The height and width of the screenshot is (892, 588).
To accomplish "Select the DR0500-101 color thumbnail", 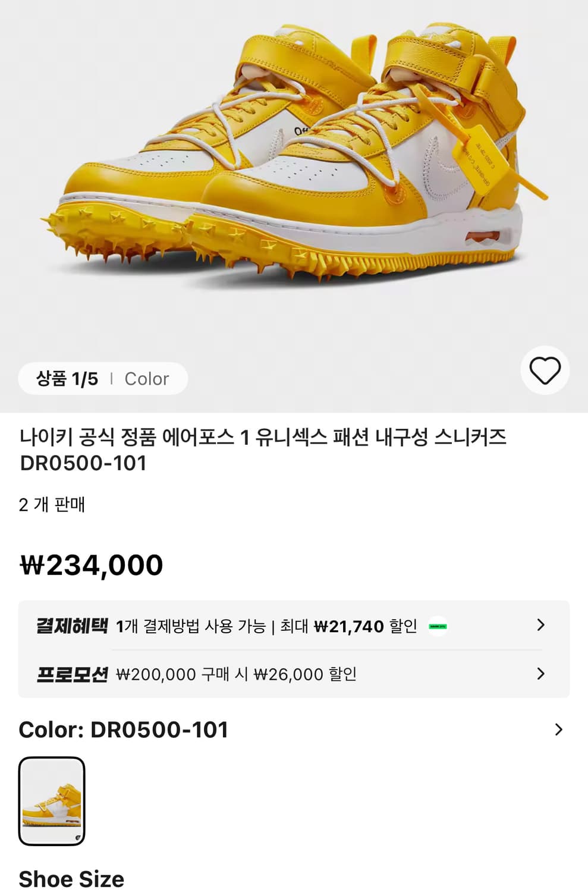I will coord(52,801).
